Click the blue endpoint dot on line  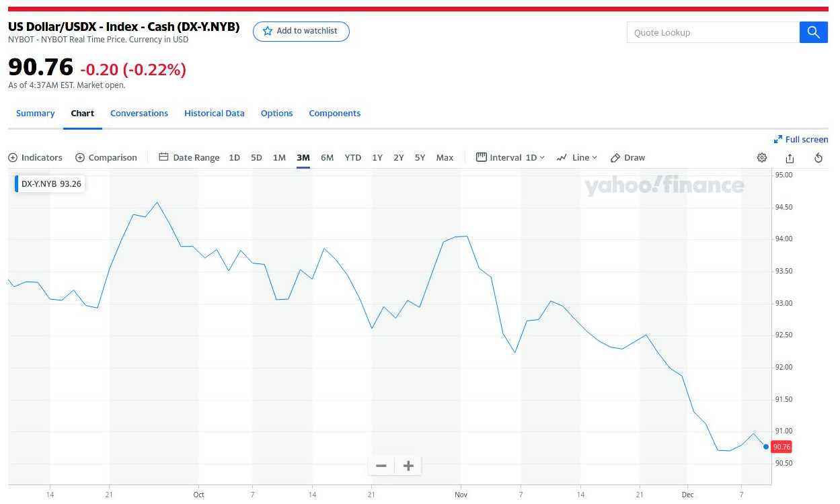coord(766,446)
